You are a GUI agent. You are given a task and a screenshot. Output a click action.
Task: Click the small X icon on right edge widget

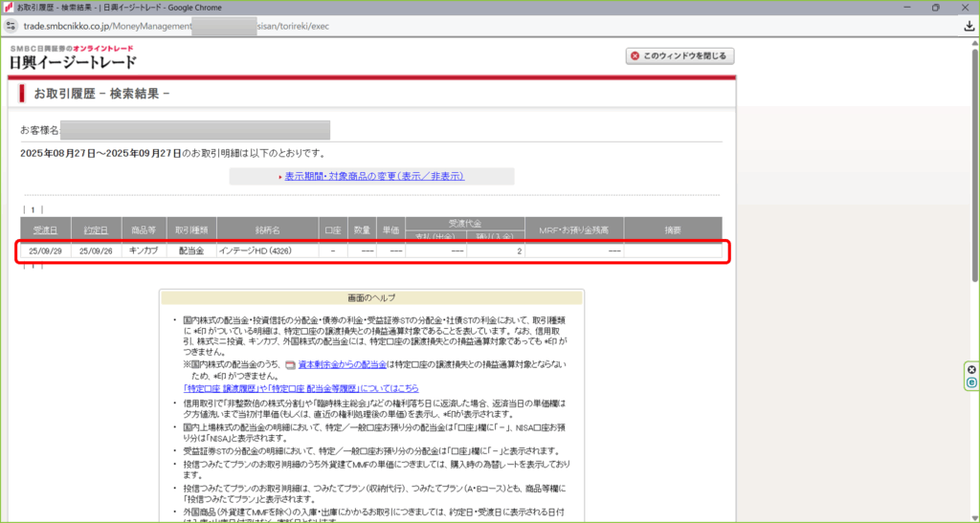click(x=971, y=369)
